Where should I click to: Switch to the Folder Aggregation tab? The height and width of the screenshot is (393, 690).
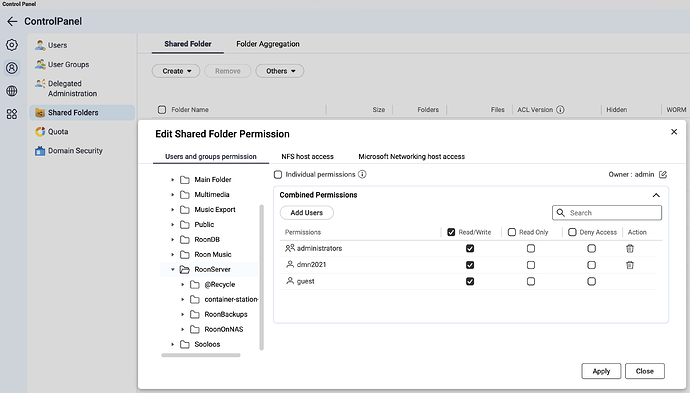tap(268, 44)
